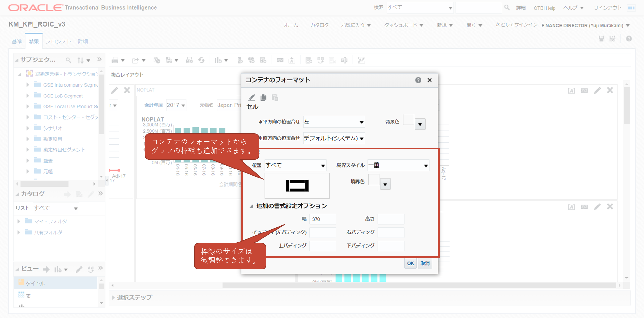Click the edit pencil of lower right view
644x319 pixels.
pos(597,207)
